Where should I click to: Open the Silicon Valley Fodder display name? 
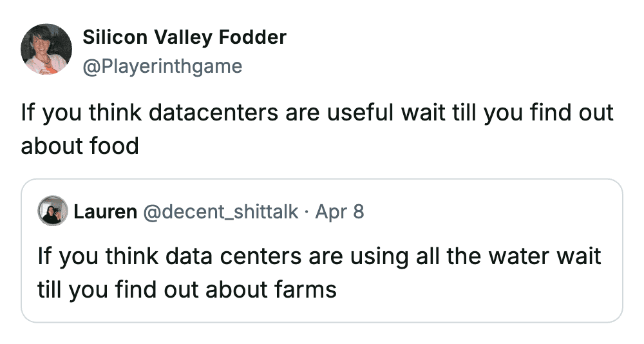(184, 37)
